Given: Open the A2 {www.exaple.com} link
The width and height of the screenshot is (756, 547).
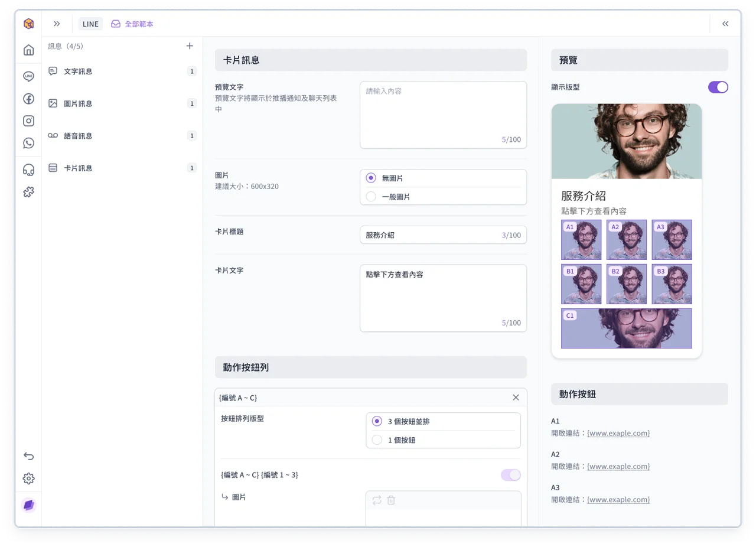Looking at the screenshot, I should point(618,467).
